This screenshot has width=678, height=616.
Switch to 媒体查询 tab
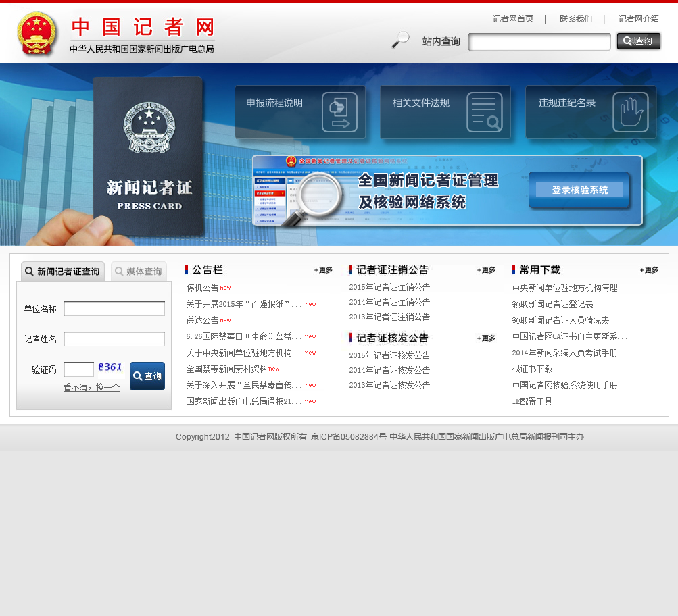click(x=139, y=272)
